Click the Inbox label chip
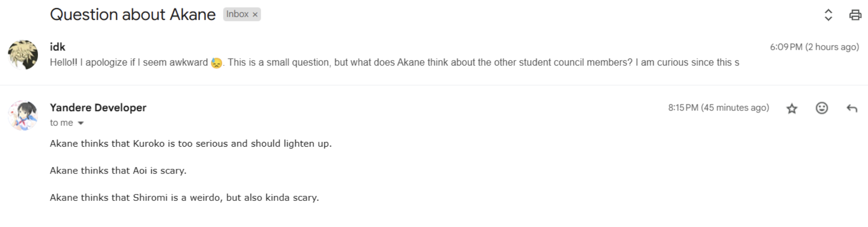 [x=237, y=14]
